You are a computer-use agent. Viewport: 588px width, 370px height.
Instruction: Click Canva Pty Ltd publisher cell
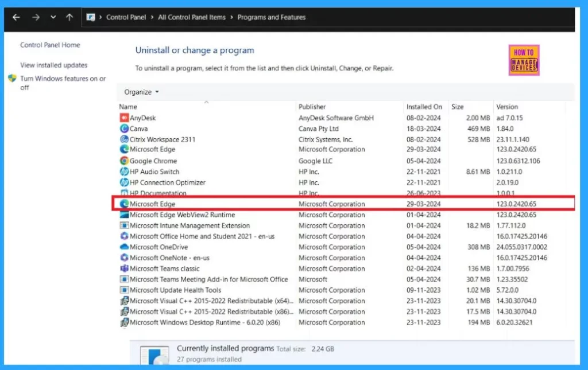(318, 128)
